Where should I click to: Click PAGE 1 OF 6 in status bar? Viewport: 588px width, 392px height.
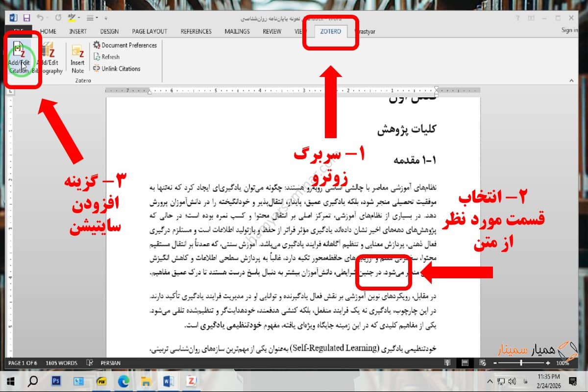23,363
